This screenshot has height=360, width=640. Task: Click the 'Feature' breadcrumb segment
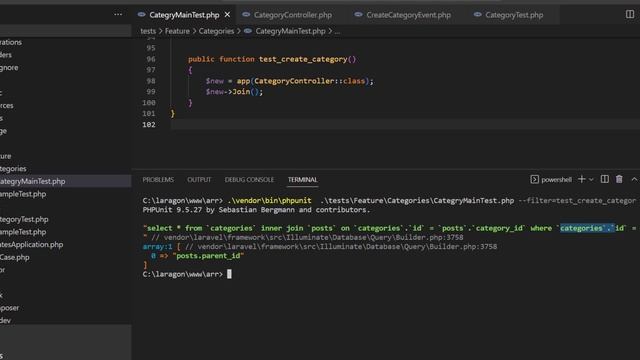(x=177, y=31)
